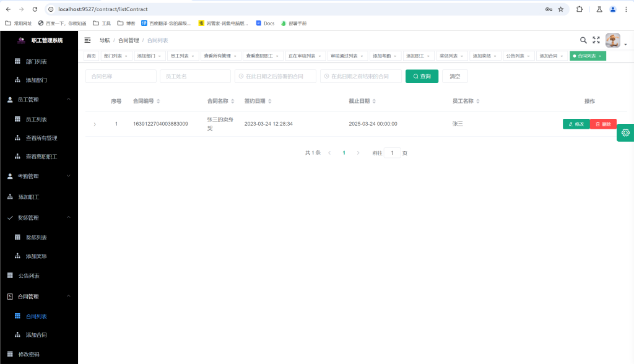Screen dimensions: 634x364
Task: Click the Chrome bookmark star icon
Action: [561, 9]
